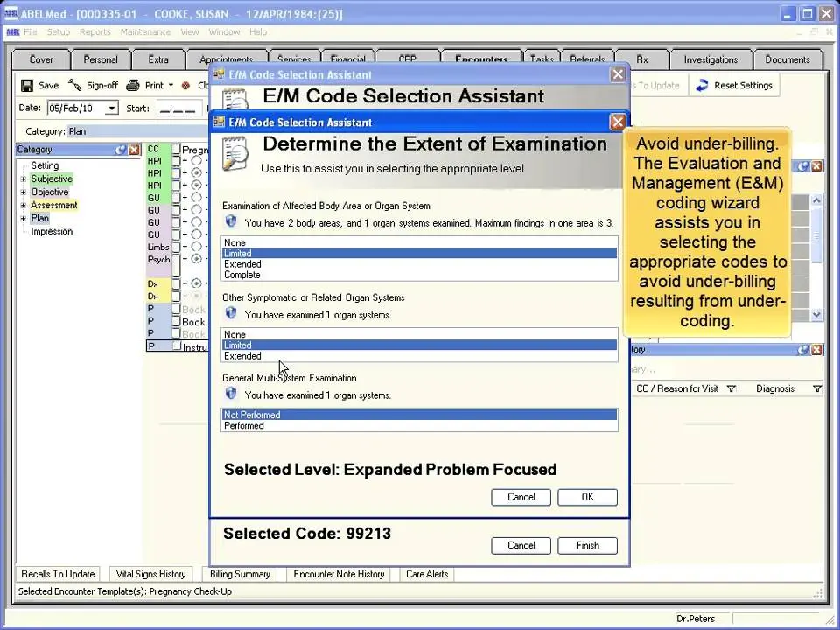
Task: Click the info icon beside the body areas message
Action: click(230, 220)
